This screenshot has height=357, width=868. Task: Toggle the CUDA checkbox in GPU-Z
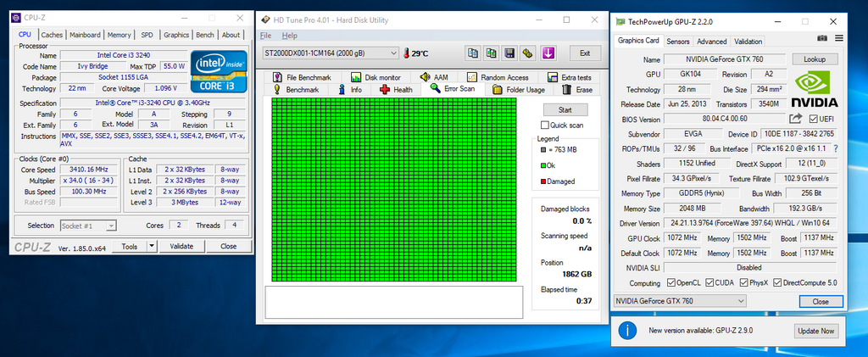709,283
